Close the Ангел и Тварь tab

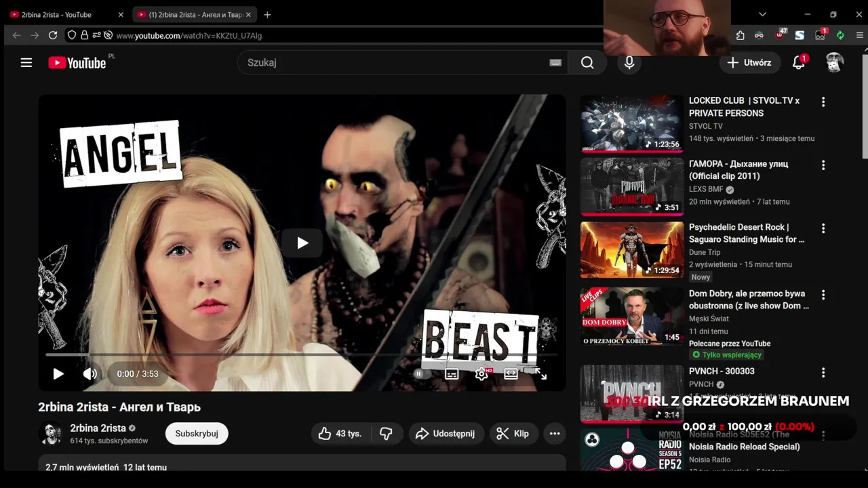248,14
